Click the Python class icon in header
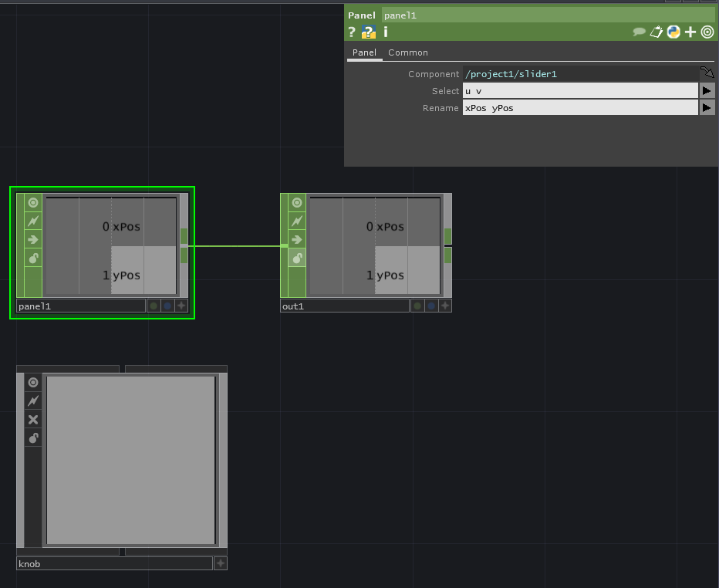The width and height of the screenshot is (719, 588). [x=673, y=32]
